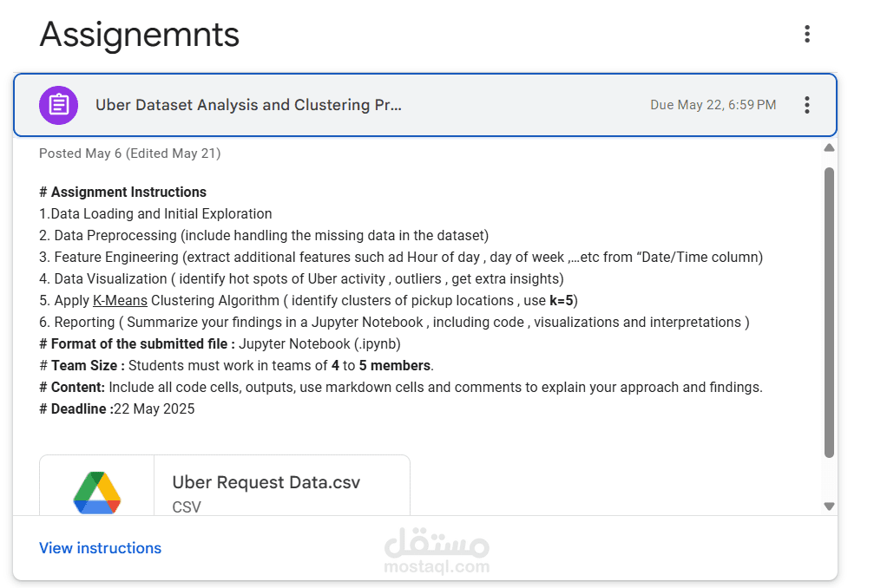Click the purple assignment clipboard icon
874x588 pixels.
coord(58,105)
